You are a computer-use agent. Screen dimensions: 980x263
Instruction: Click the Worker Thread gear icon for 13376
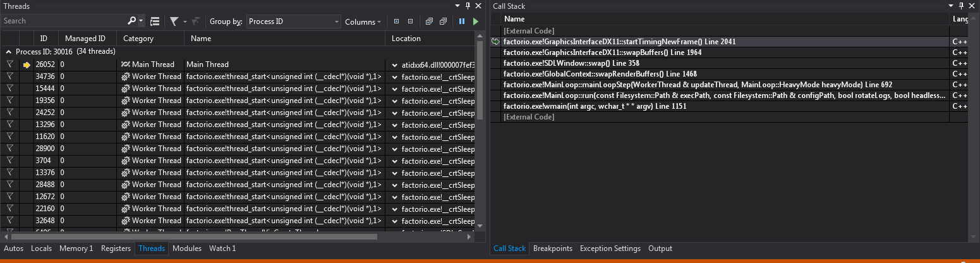click(125, 173)
